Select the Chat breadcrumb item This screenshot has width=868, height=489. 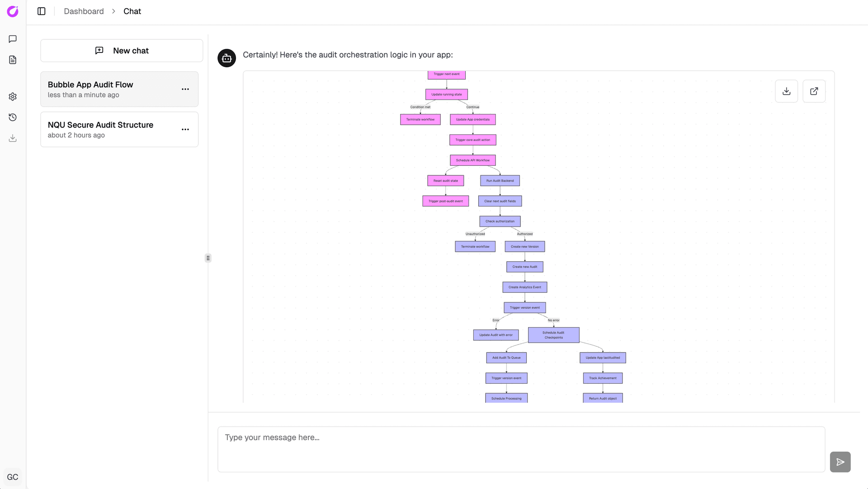click(x=132, y=11)
